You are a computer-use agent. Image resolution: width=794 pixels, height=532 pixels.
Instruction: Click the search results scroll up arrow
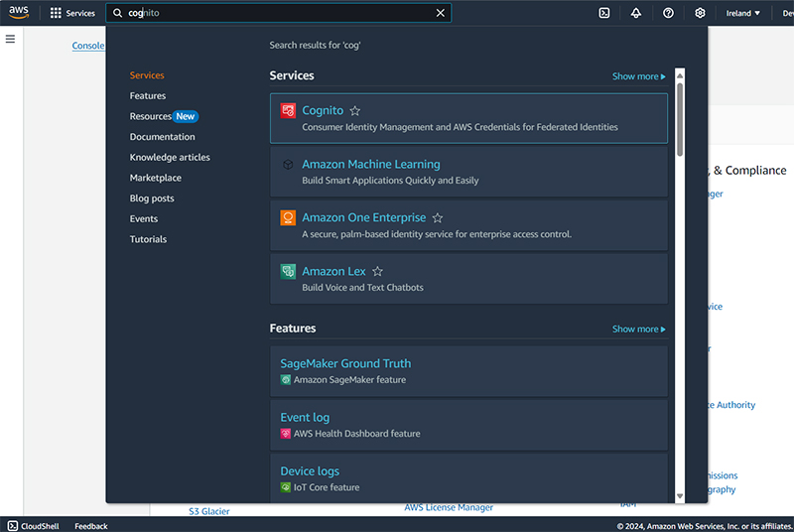(680, 75)
